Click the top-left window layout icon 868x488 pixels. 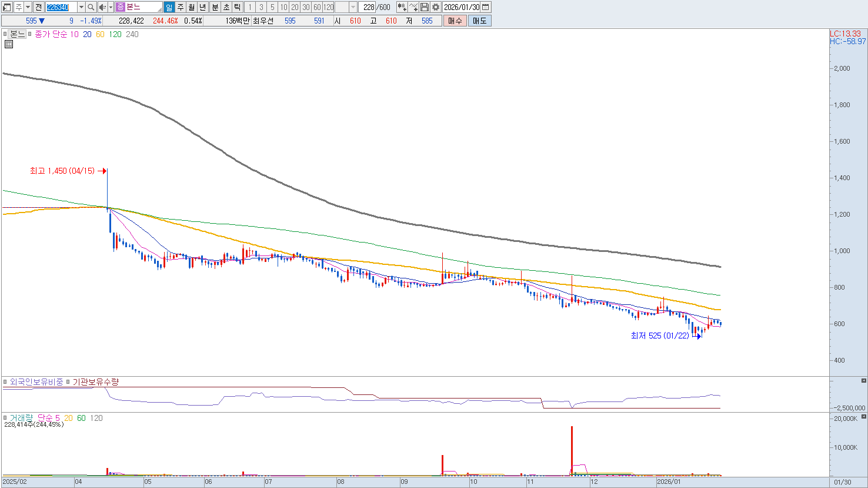7,7
